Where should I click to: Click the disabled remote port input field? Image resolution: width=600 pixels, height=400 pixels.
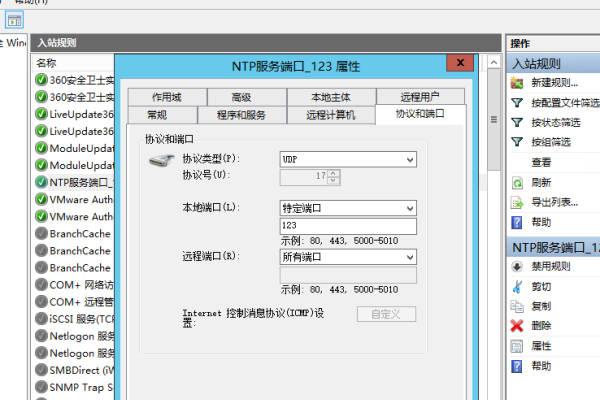pyautogui.click(x=348, y=275)
